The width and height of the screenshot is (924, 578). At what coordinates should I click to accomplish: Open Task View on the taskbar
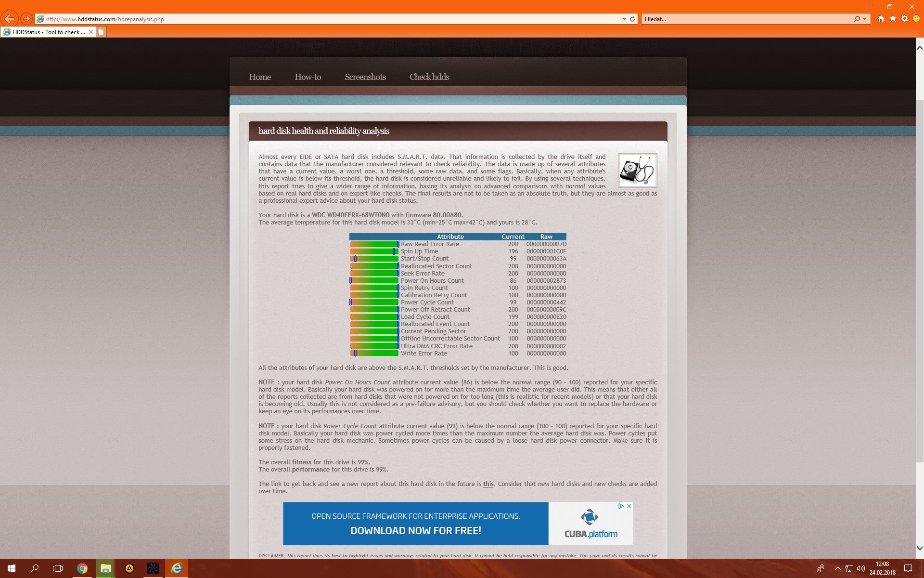pyautogui.click(x=58, y=568)
